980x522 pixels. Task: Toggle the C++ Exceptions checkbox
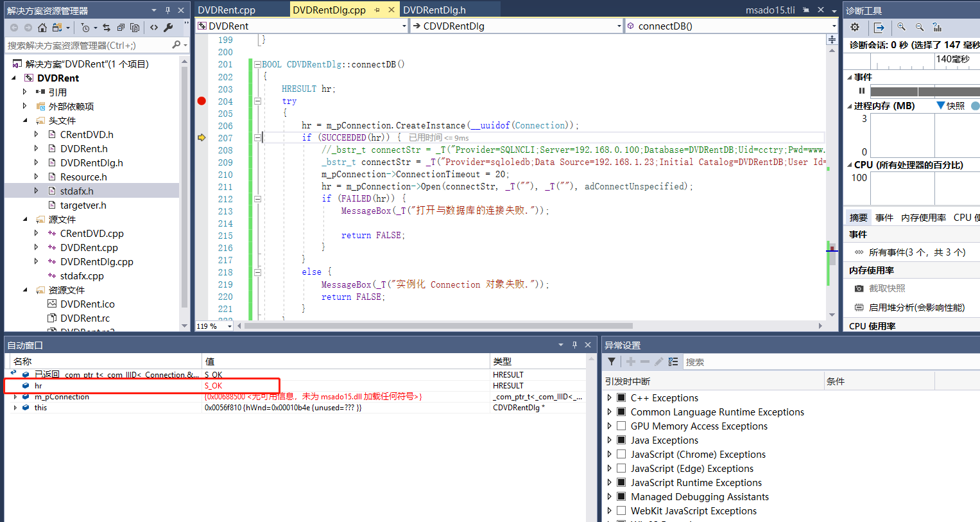(x=621, y=397)
